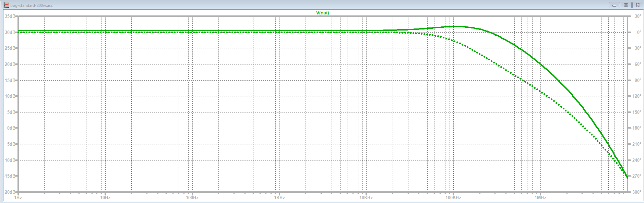The width and height of the screenshot is (644, 203).
Task: Click the 5dB magnitude axis label
Action: point(11,112)
